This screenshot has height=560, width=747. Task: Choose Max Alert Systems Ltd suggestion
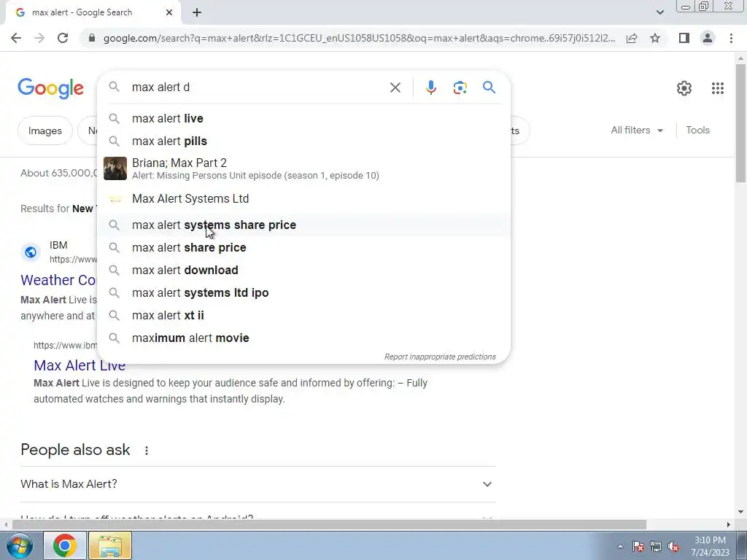pyautogui.click(x=303, y=198)
